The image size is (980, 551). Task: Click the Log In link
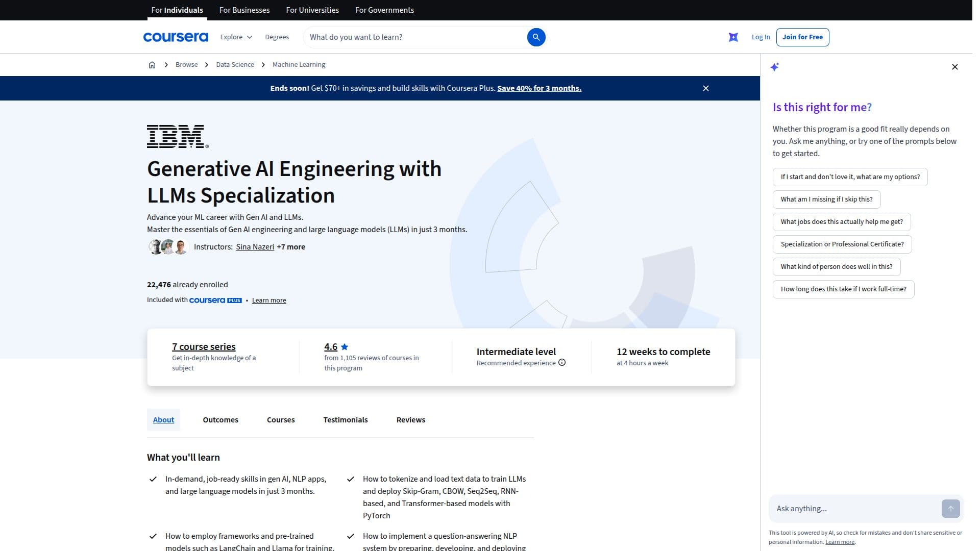pos(761,37)
